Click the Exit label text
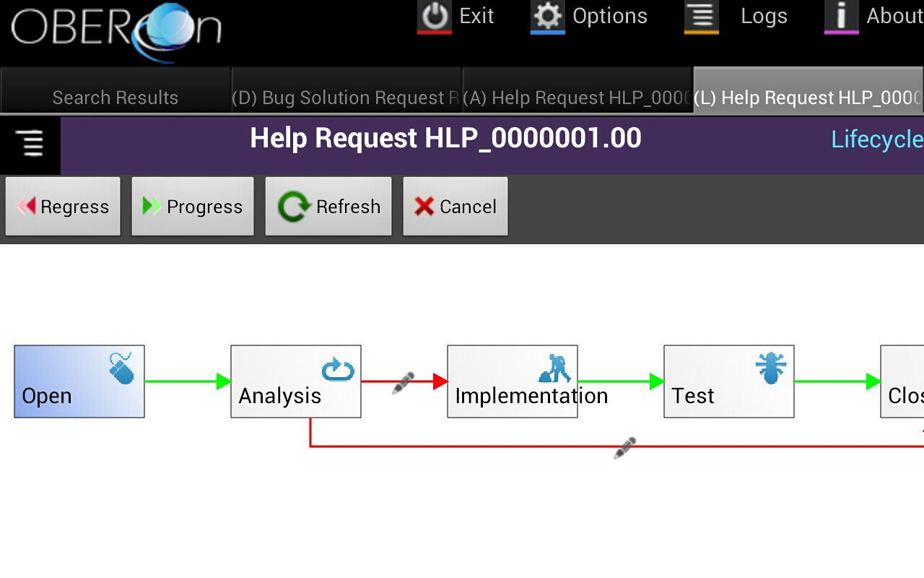 click(x=476, y=16)
